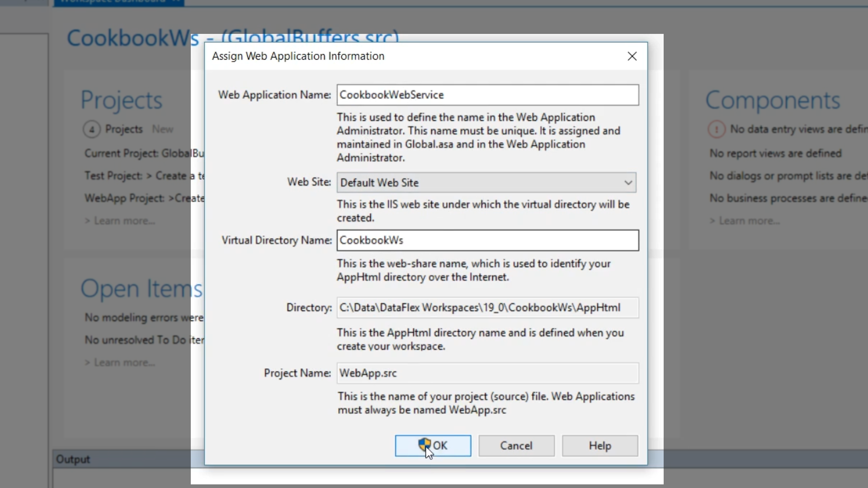Click the Directory path field
Screen dimensions: 868x488
click(x=487, y=308)
